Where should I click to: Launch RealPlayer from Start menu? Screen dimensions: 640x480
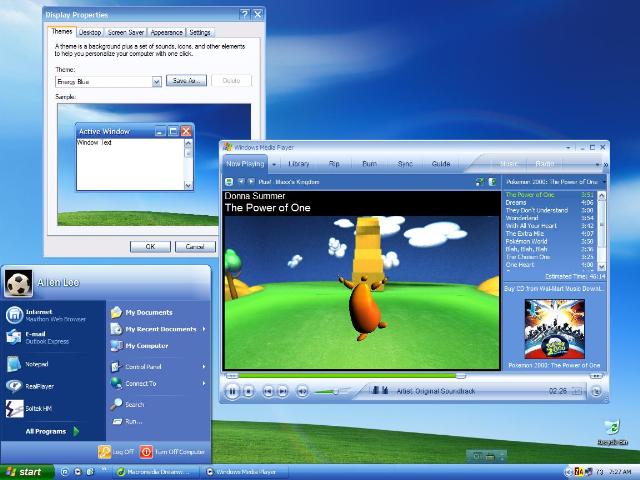(52, 386)
